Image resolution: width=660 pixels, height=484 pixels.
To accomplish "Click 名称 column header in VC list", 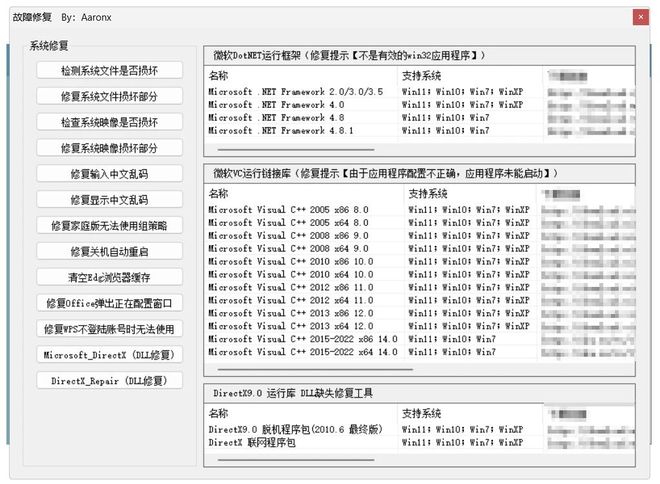I will point(304,194).
